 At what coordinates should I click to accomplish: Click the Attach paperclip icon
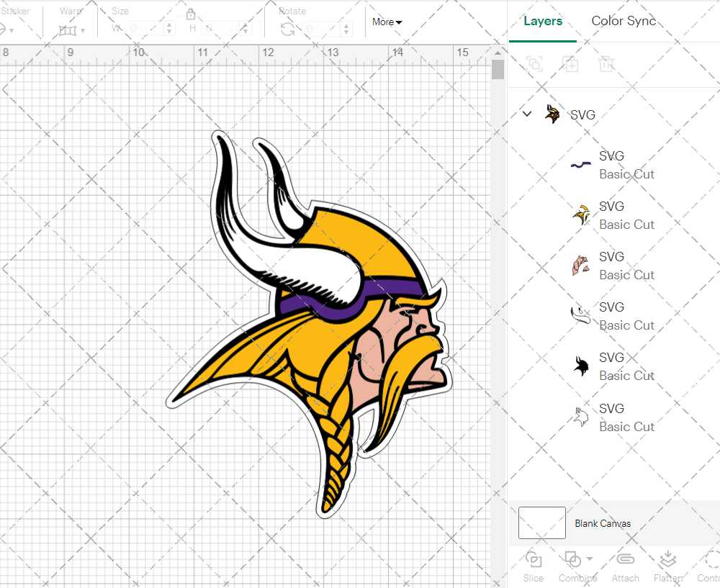(625, 560)
